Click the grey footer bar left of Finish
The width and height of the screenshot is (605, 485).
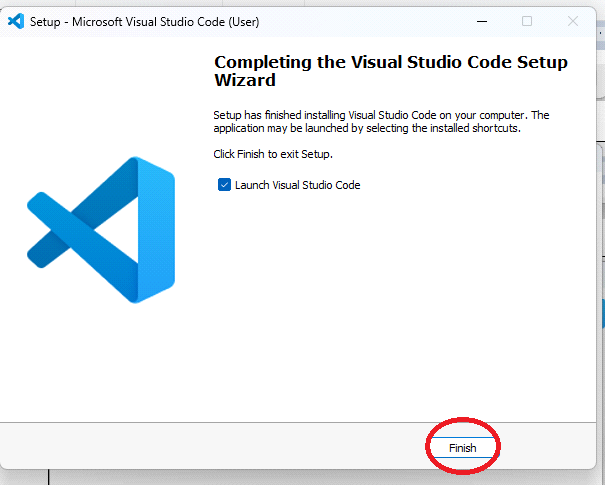click(x=200, y=448)
